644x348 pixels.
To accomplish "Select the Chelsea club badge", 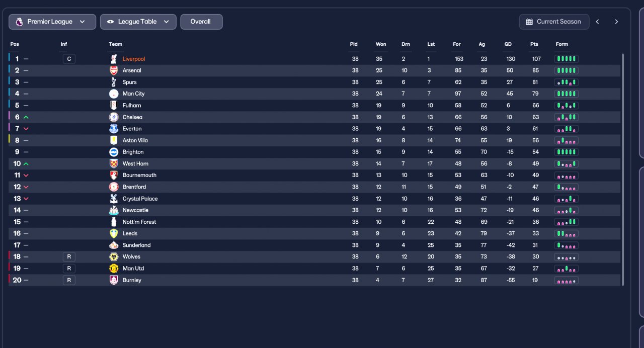I will click(x=114, y=117).
